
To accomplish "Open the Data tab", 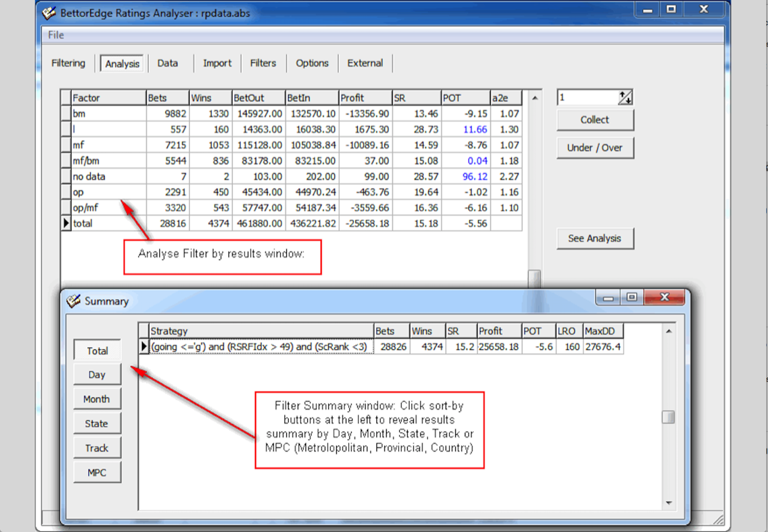I will pos(168,63).
